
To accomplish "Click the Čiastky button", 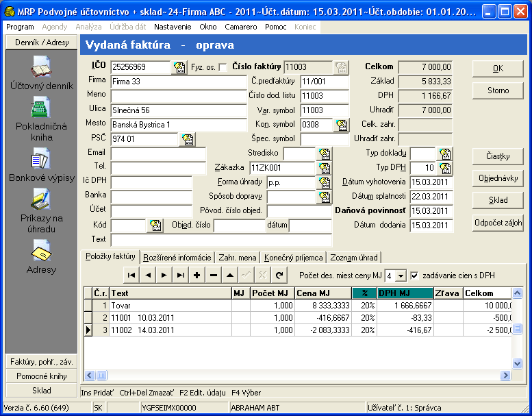I will [x=498, y=156].
